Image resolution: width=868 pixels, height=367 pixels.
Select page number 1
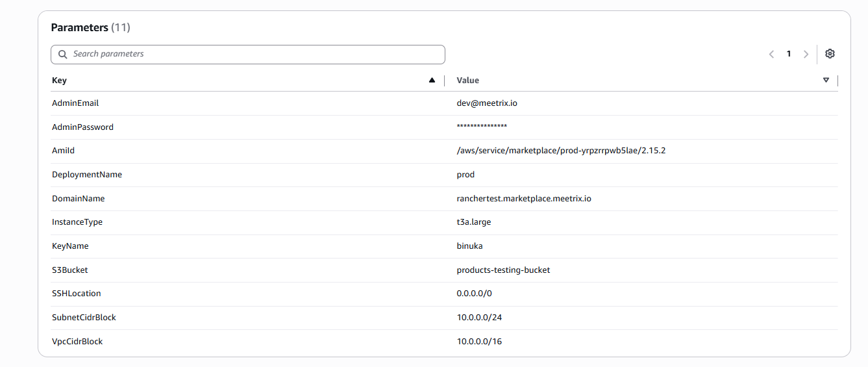click(789, 55)
